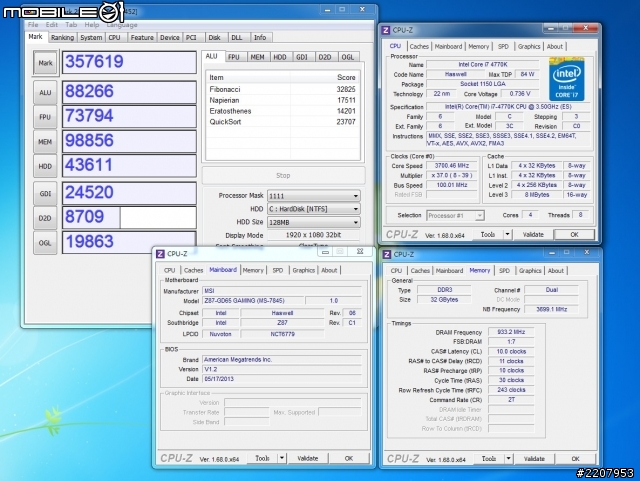Screen dimensions: 640x481
Task: Run the overall Mark benchmark button
Action: point(45,63)
